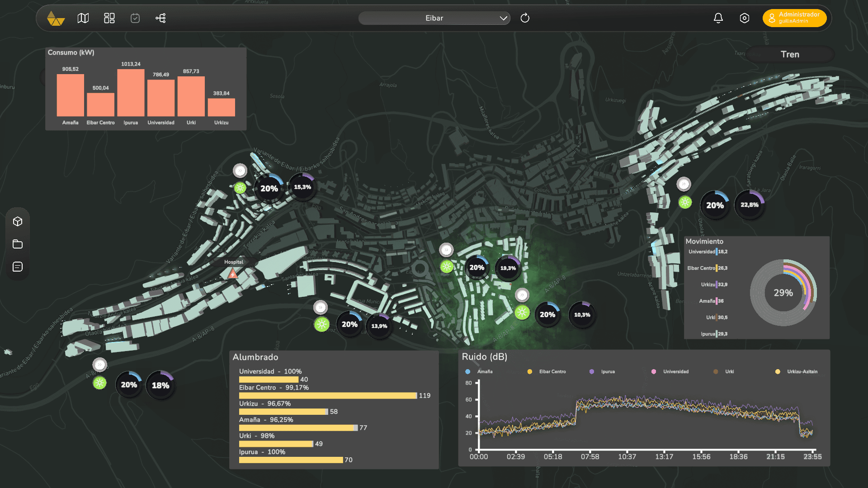The image size is (868, 488).
Task: Open the settings gear icon
Action: 745,18
